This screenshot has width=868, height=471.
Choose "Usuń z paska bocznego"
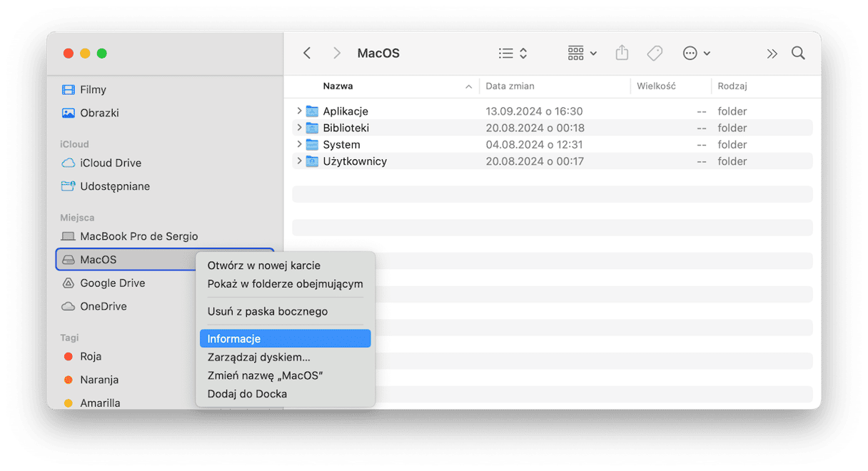(x=286, y=311)
